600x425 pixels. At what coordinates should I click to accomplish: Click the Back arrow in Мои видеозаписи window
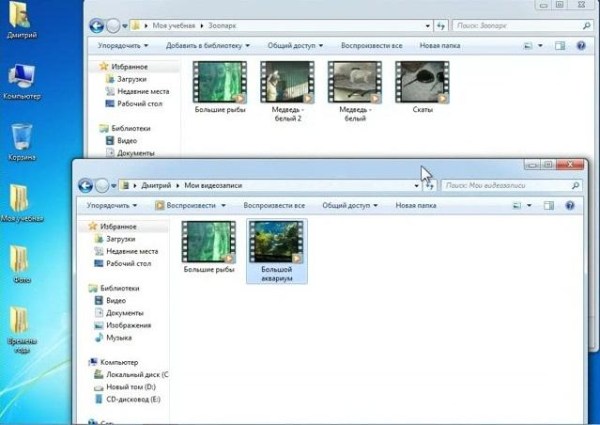86,185
